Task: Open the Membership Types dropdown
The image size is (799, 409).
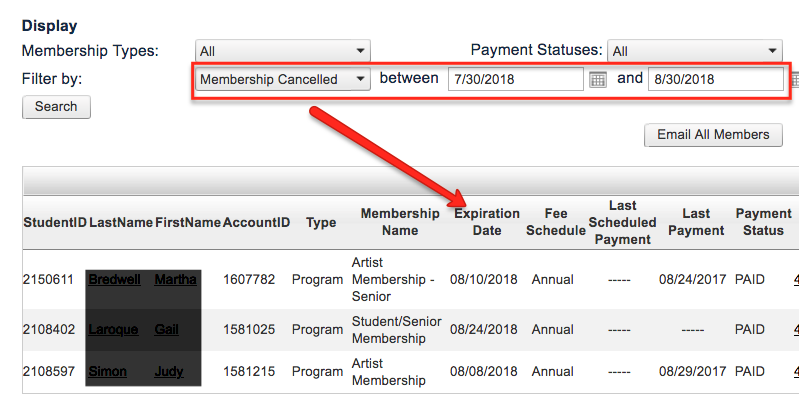Action: pos(283,51)
